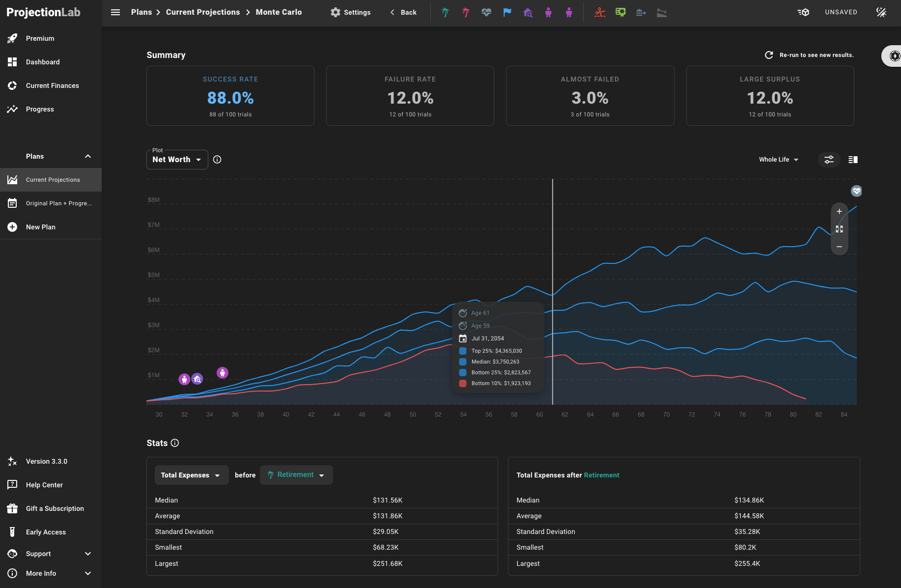Open the heartbeat healthcare milestone icon
The width and height of the screenshot is (901, 588).
pos(486,12)
